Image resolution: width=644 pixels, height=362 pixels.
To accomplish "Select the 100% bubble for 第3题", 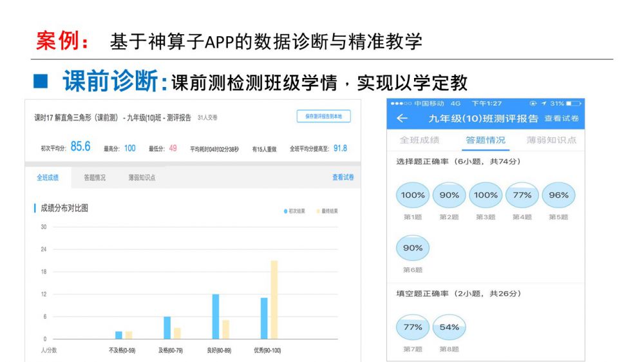I will 486,195.
